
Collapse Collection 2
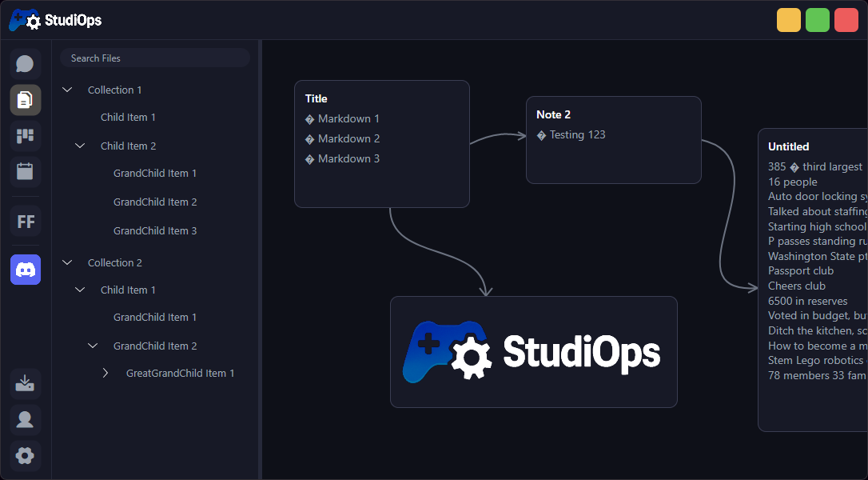pyautogui.click(x=67, y=262)
